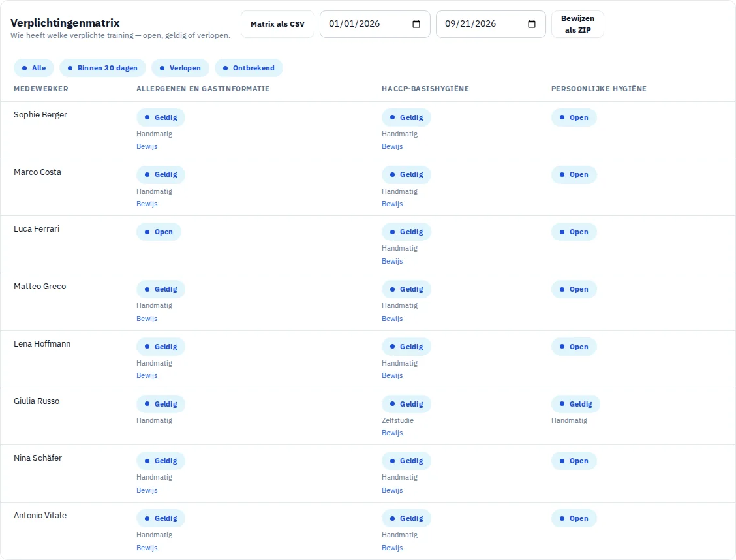Select employee name Nina Schäfer
Image resolution: width=736 pixels, height=560 pixels.
38,458
